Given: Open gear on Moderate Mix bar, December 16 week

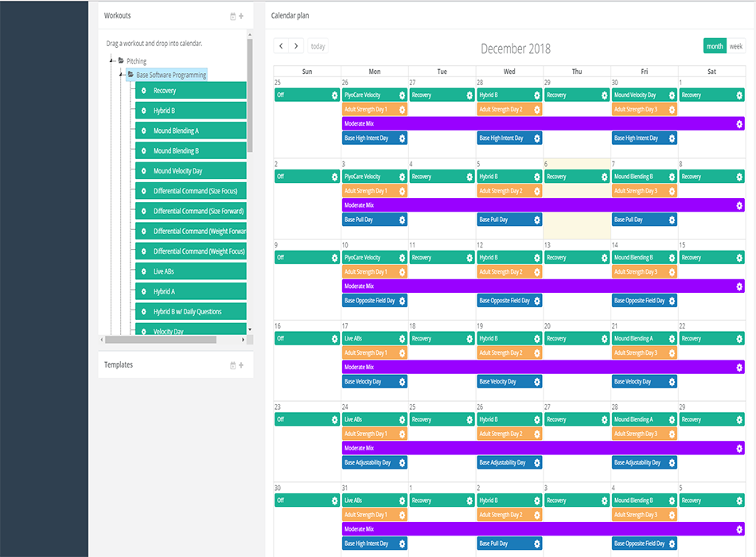Looking at the screenshot, I should coord(739,368).
